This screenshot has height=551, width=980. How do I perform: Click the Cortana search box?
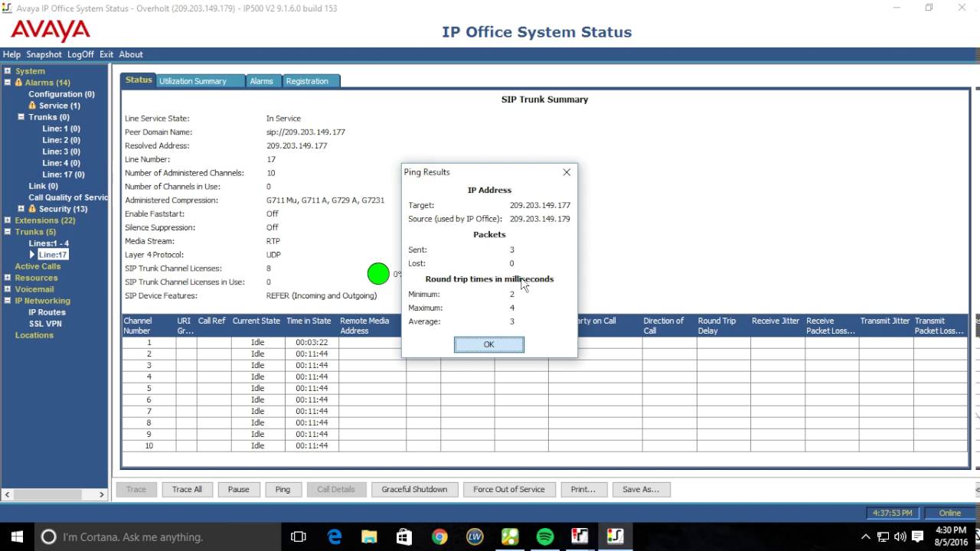(x=157, y=536)
